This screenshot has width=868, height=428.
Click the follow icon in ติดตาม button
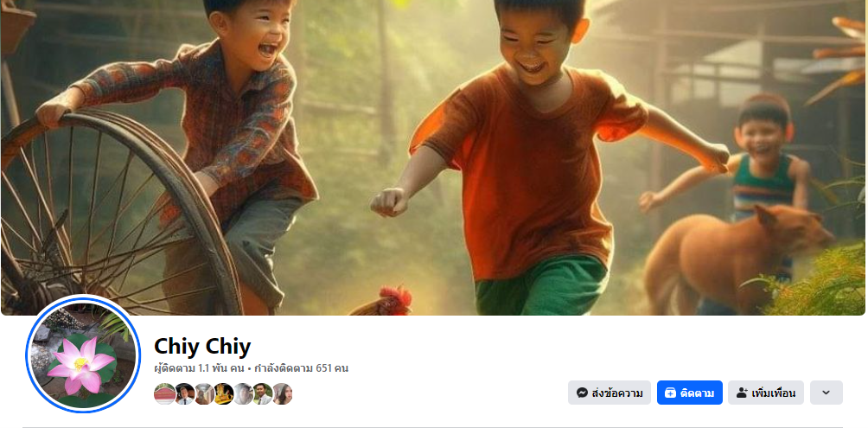pyautogui.click(x=670, y=393)
